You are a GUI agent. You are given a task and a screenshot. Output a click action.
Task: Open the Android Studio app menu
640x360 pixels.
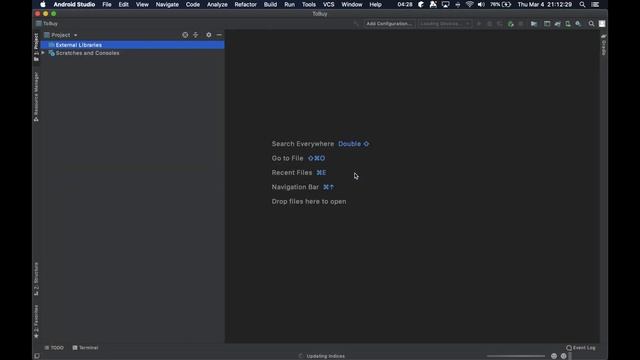tap(74, 4)
